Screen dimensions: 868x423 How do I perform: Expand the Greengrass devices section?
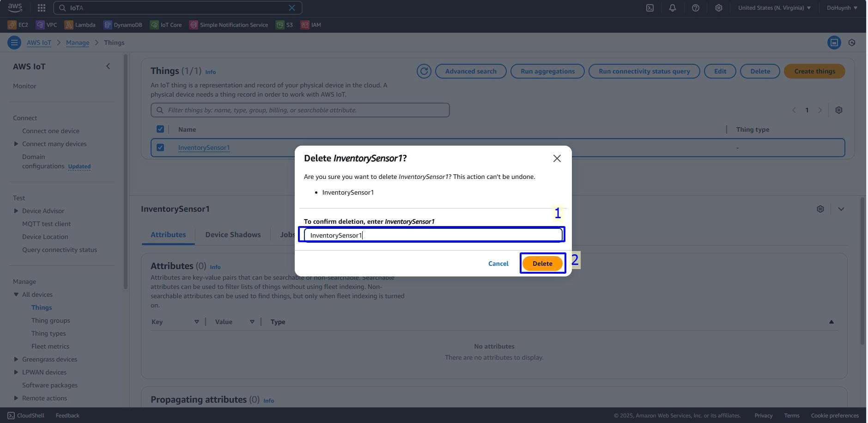click(16, 359)
